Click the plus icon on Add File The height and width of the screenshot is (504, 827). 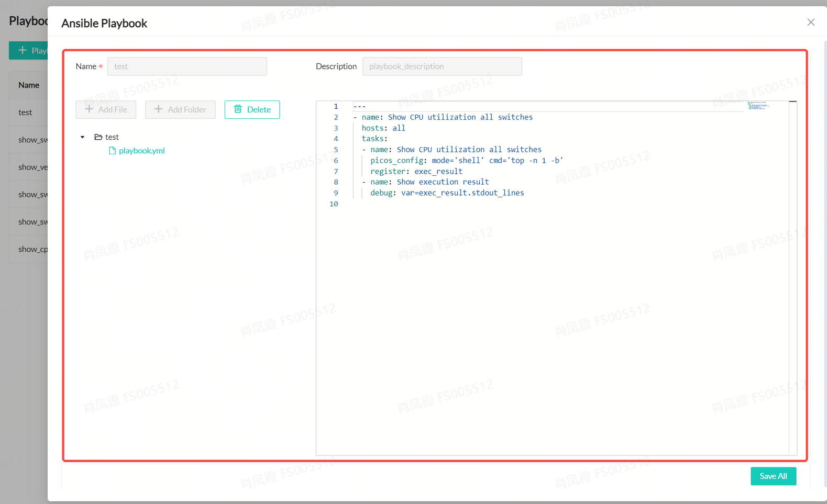pyautogui.click(x=89, y=109)
